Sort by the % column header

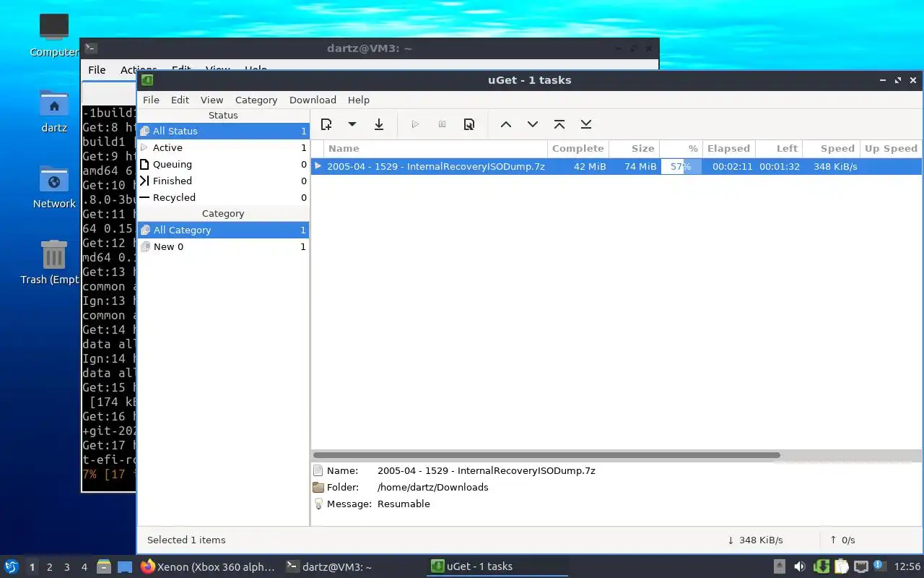coord(681,148)
